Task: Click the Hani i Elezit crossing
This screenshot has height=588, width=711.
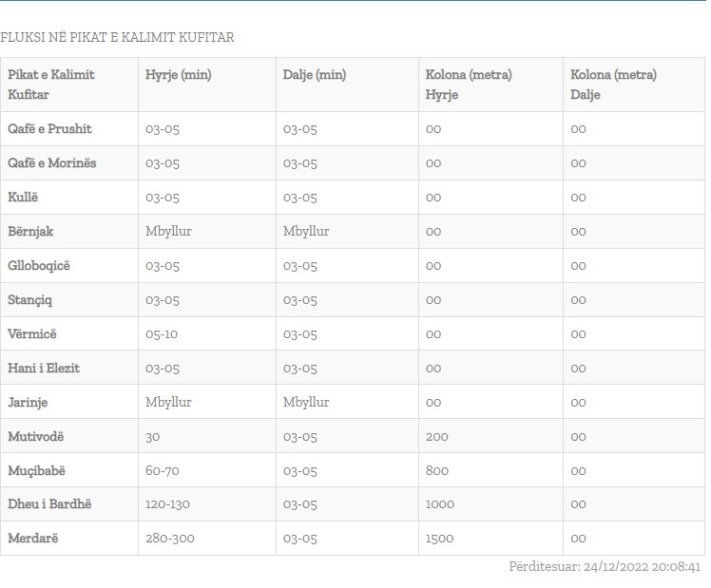Action: [x=44, y=369]
